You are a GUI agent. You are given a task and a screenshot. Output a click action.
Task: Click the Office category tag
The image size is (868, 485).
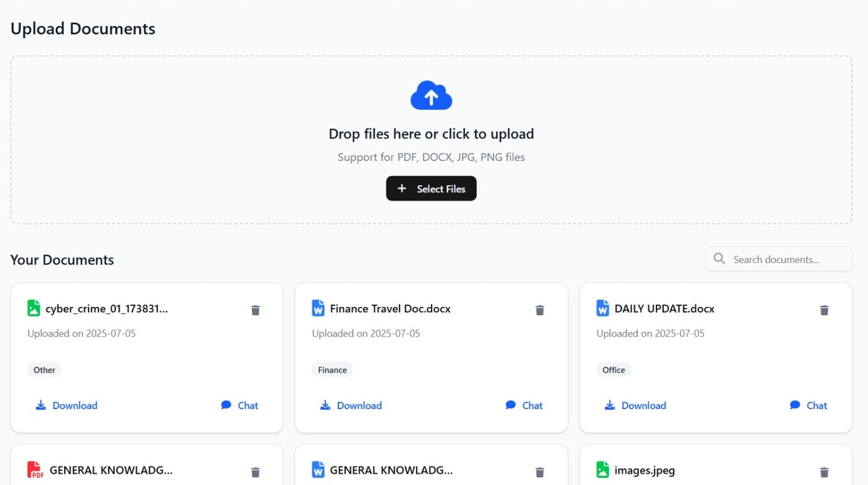tap(613, 370)
